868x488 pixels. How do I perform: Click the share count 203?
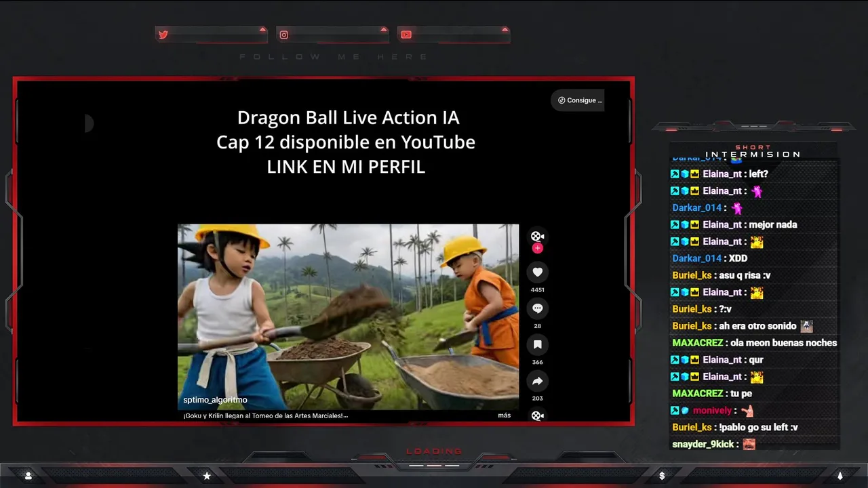click(537, 399)
